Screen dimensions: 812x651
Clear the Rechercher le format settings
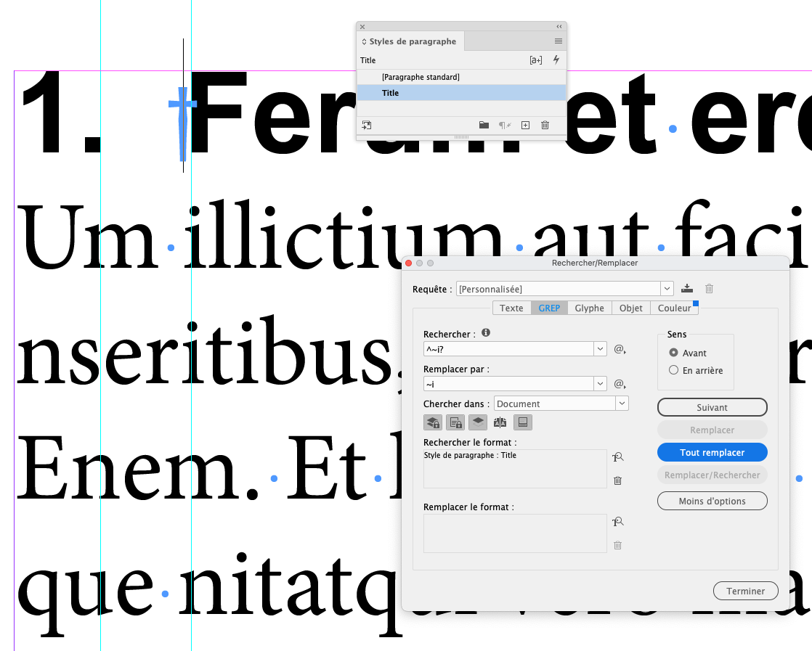tap(617, 480)
